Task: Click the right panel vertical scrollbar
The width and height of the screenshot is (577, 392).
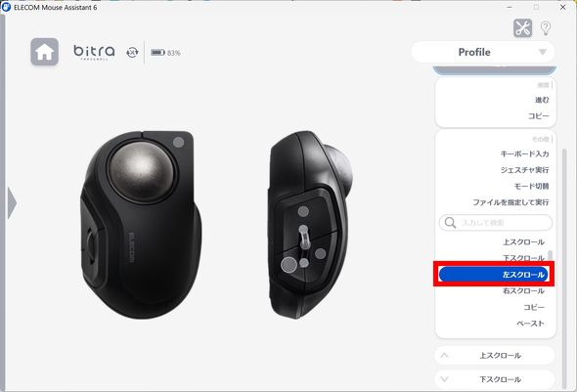Action: pos(564,267)
